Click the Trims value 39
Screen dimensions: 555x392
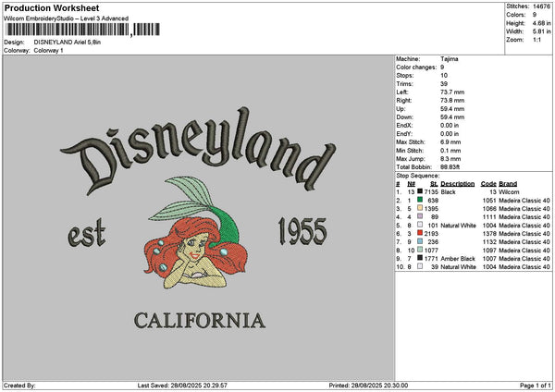(x=444, y=84)
